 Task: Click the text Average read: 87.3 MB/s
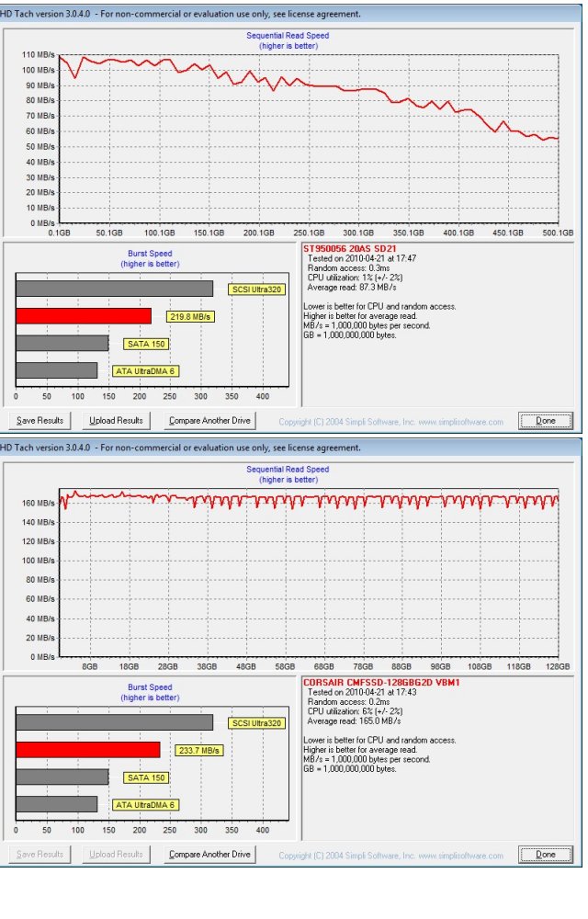point(351,287)
